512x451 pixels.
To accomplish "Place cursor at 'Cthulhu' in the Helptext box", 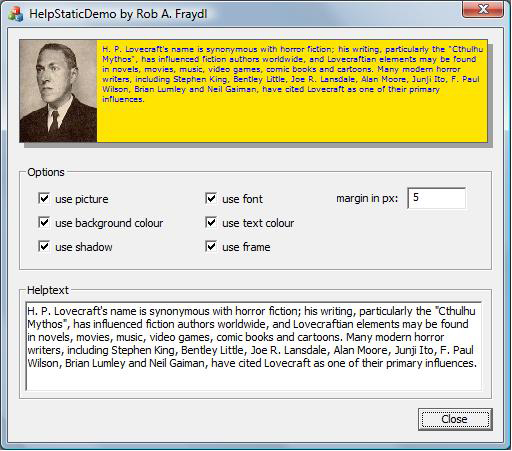I will click(x=457, y=311).
